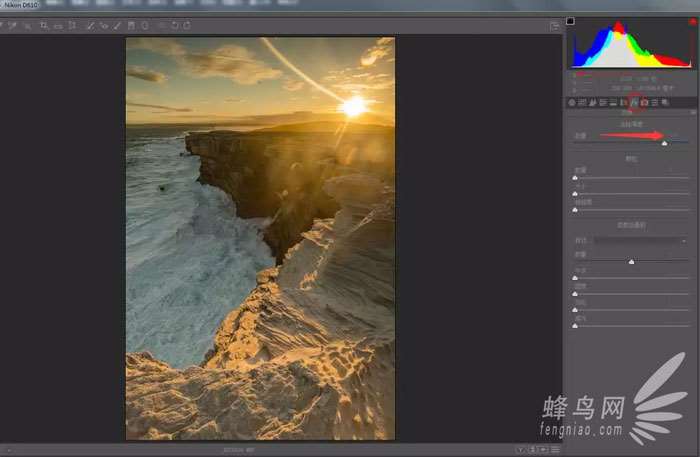This screenshot has width=700, height=457.
Task: Open the Camera Calibration panel tab
Action: (x=644, y=103)
